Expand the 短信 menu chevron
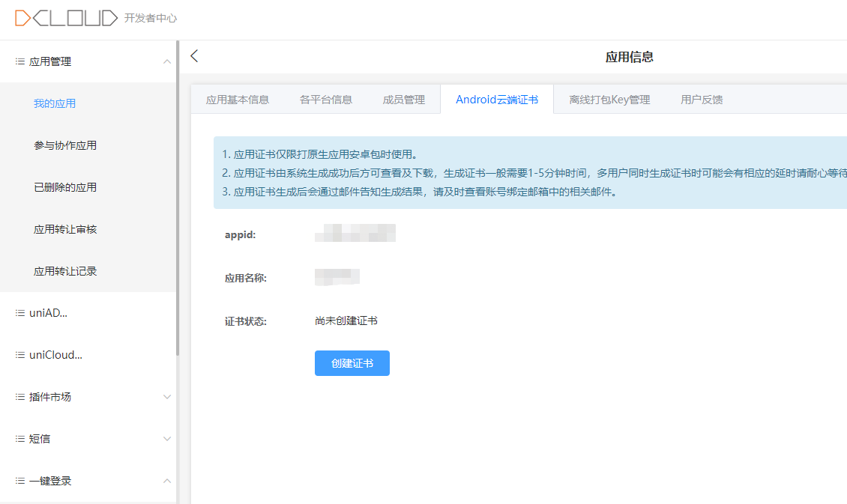 tap(167, 439)
